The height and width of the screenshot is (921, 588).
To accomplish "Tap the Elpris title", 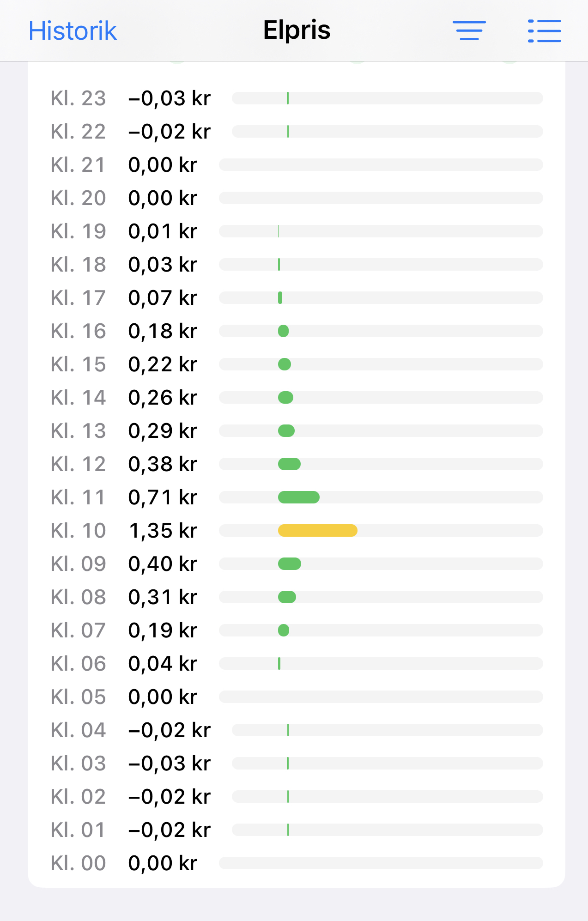I will click(x=297, y=30).
